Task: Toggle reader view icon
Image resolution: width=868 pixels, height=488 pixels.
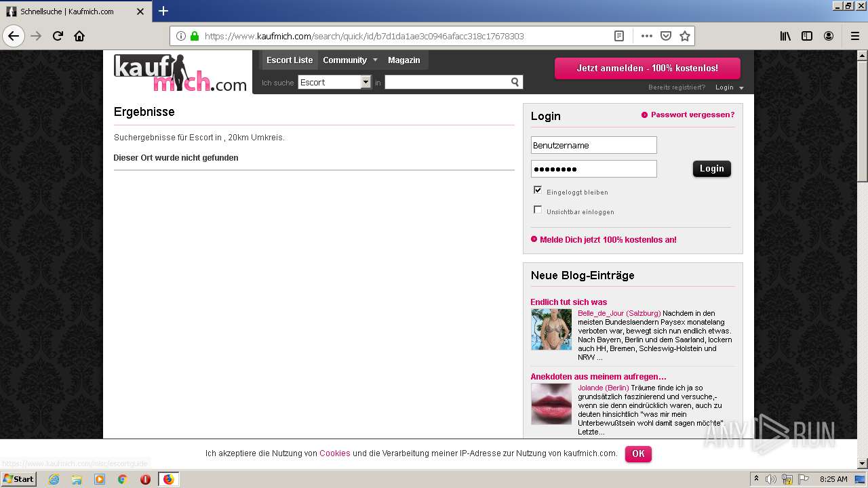Action: click(x=619, y=36)
